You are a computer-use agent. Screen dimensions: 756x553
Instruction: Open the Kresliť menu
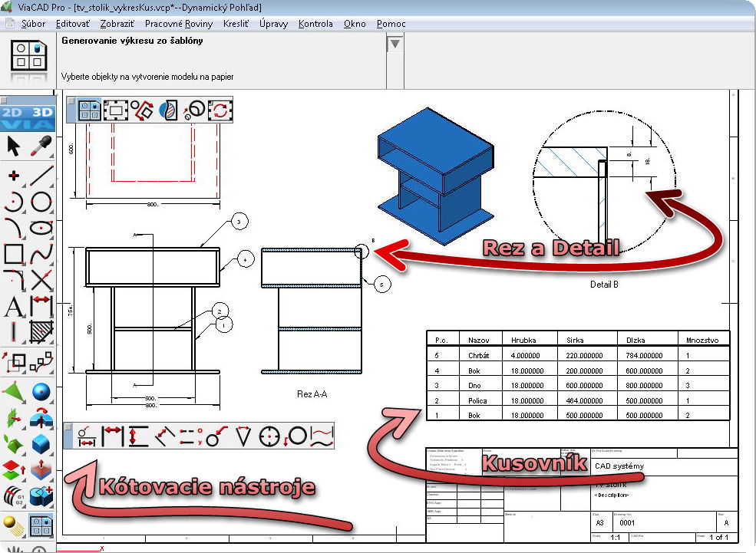[236, 24]
